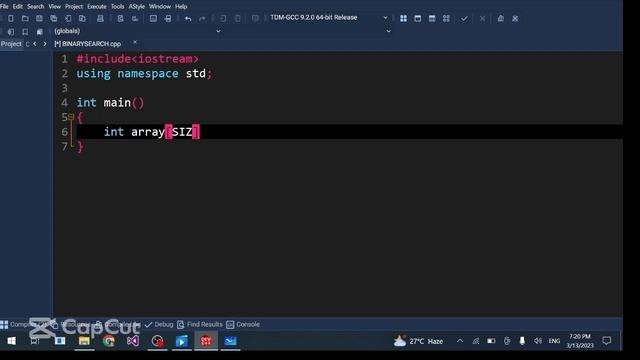Open the Edit menu

tap(18, 7)
